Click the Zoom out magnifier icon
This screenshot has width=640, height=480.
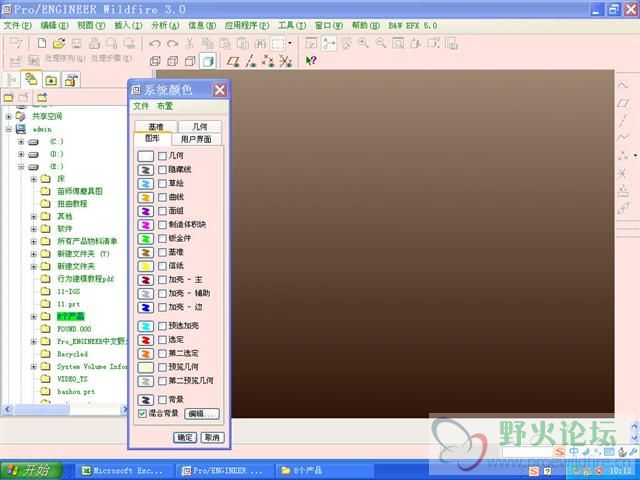(x=381, y=43)
